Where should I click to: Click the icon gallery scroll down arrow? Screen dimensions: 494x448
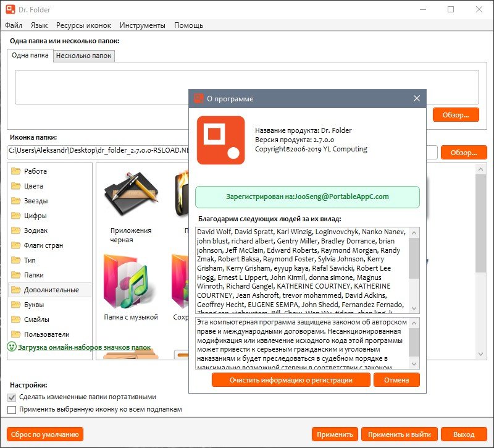pyautogui.click(x=480, y=354)
